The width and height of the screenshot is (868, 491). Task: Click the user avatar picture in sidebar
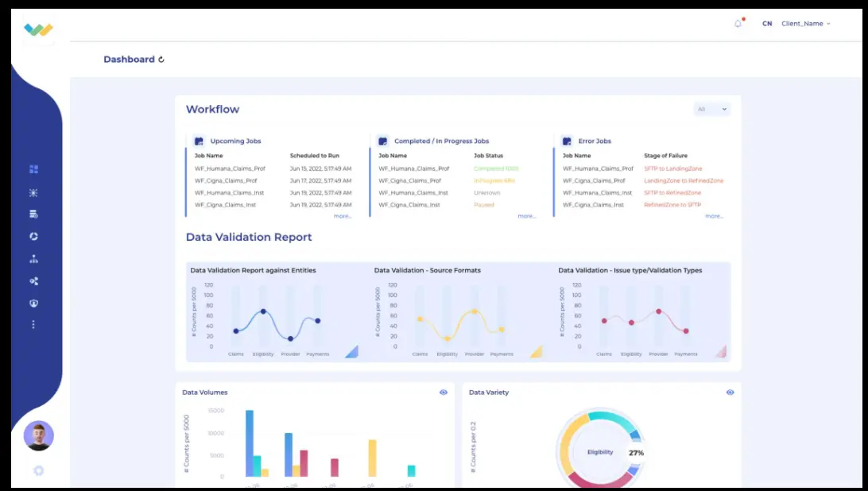click(x=39, y=435)
